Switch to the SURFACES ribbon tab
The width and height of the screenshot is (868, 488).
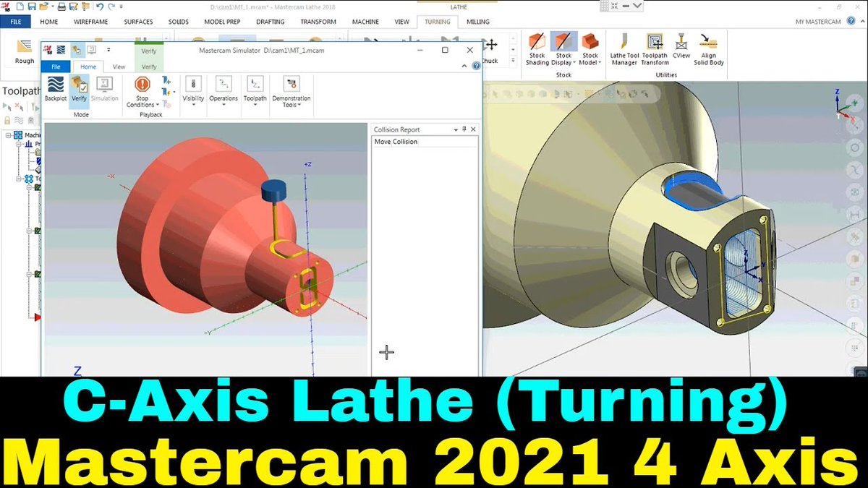click(138, 22)
